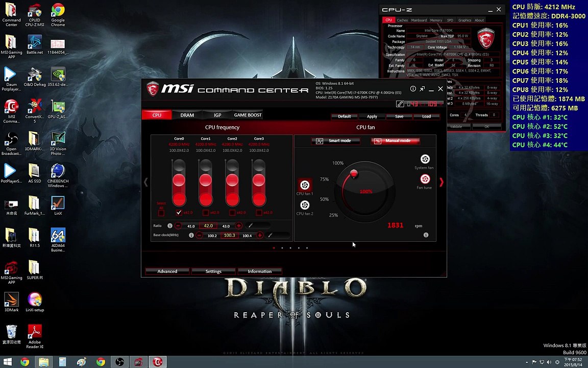This screenshot has width=588, height=368.
Task: Show hidden tray icons arrow
Action: pyautogui.click(x=527, y=362)
